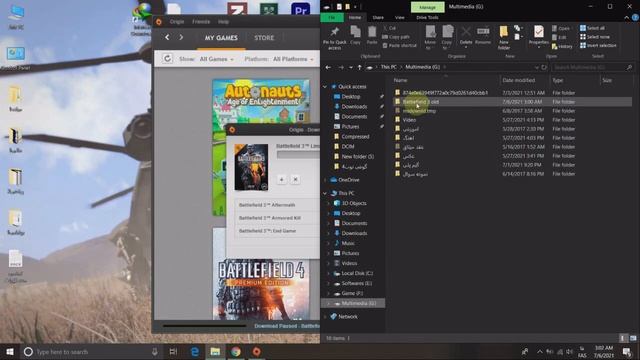Select the 'Battlefield 3 old' folder

click(x=512, y=102)
